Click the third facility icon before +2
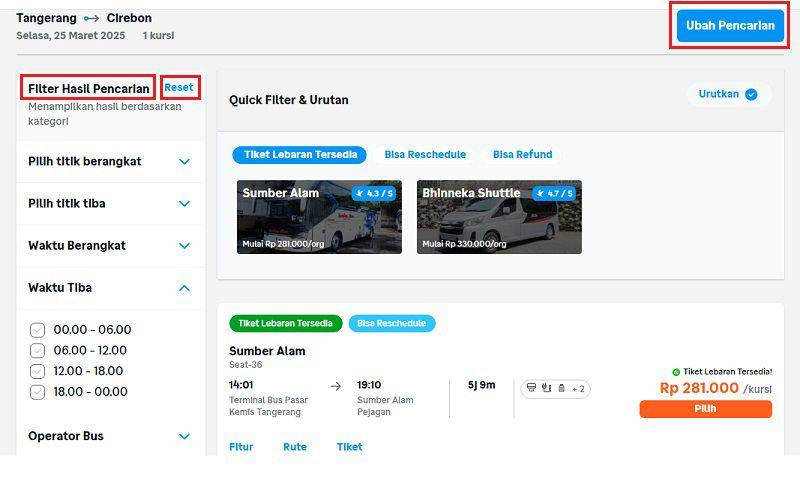800x500 pixels. (x=561, y=388)
